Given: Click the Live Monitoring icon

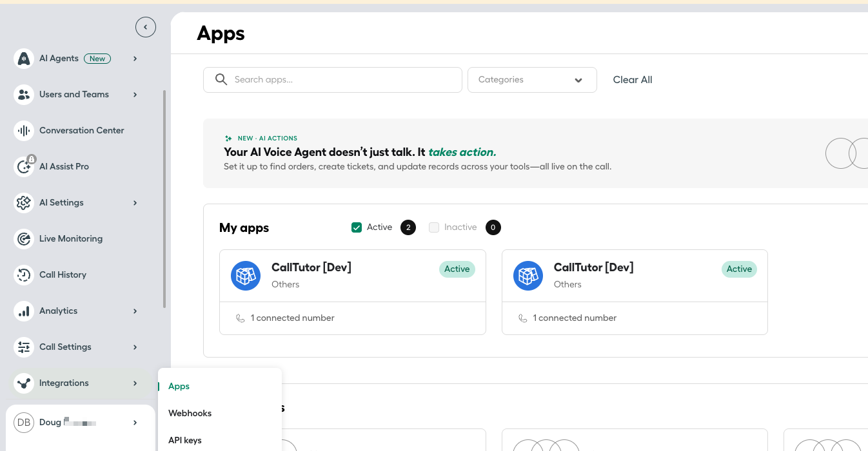Looking at the screenshot, I should pos(24,238).
